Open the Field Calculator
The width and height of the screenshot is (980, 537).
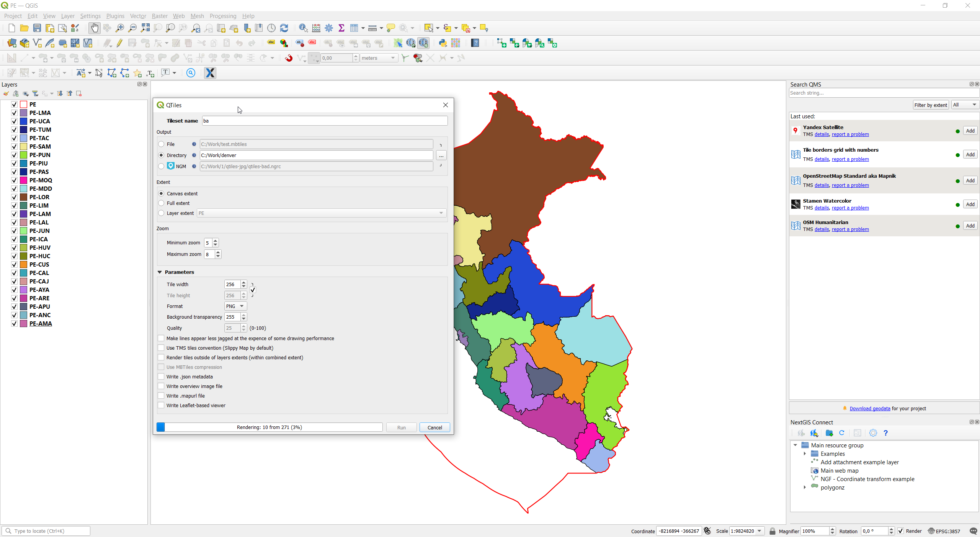point(316,28)
